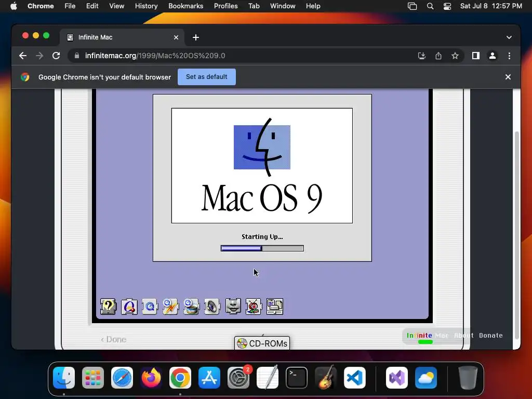
Task: Open the Infinite Mac home link
Action: (x=428, y=335)
